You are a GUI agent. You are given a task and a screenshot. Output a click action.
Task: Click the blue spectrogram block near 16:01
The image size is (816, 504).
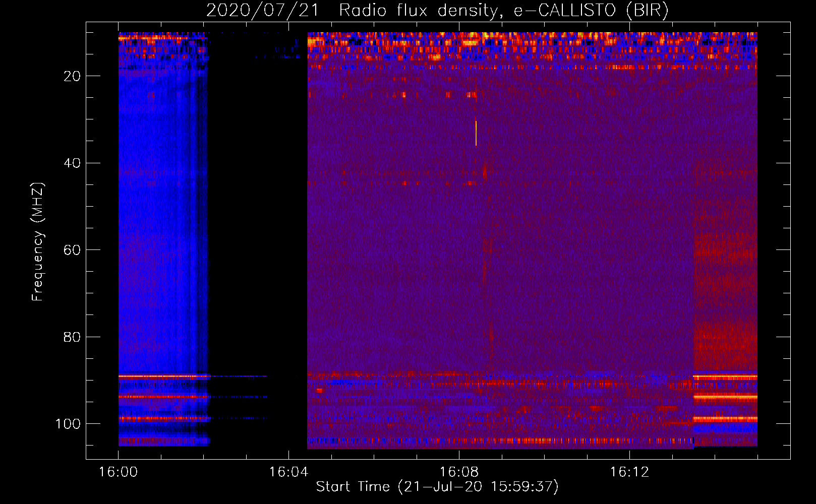[x=163, y=239]
